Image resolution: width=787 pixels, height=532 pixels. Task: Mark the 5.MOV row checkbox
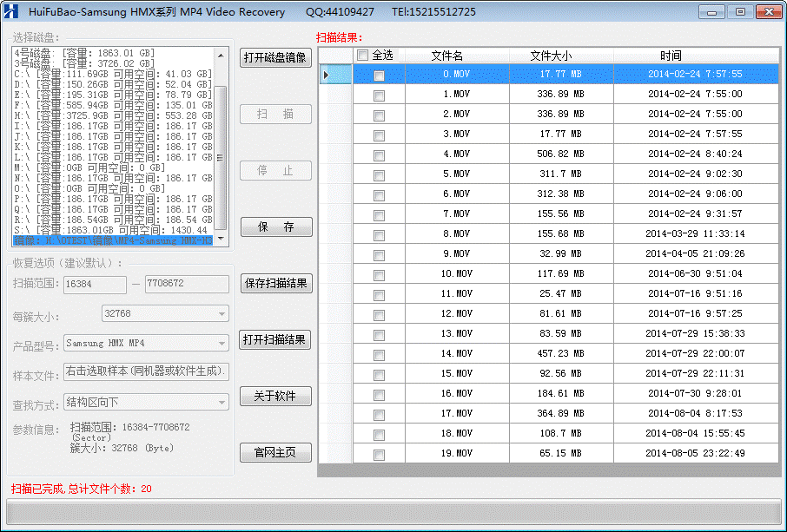click(x=379, y=175)
